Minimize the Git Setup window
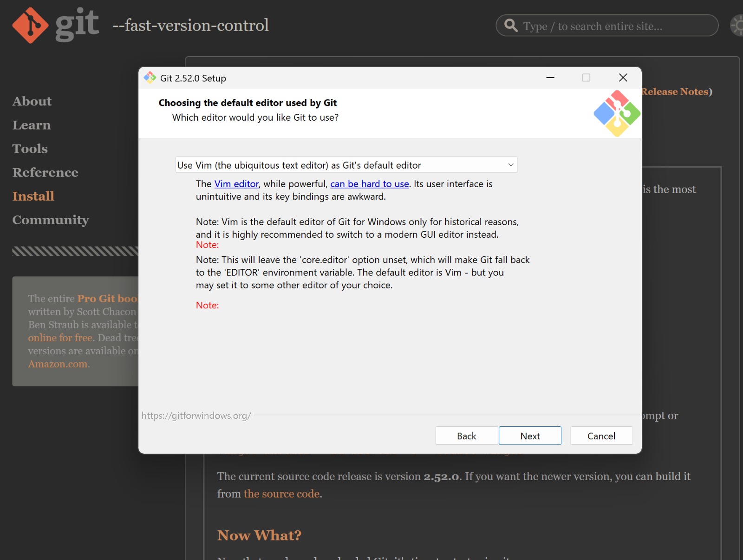The height and width of the screenshot is (560, 743). click(550, 78)
